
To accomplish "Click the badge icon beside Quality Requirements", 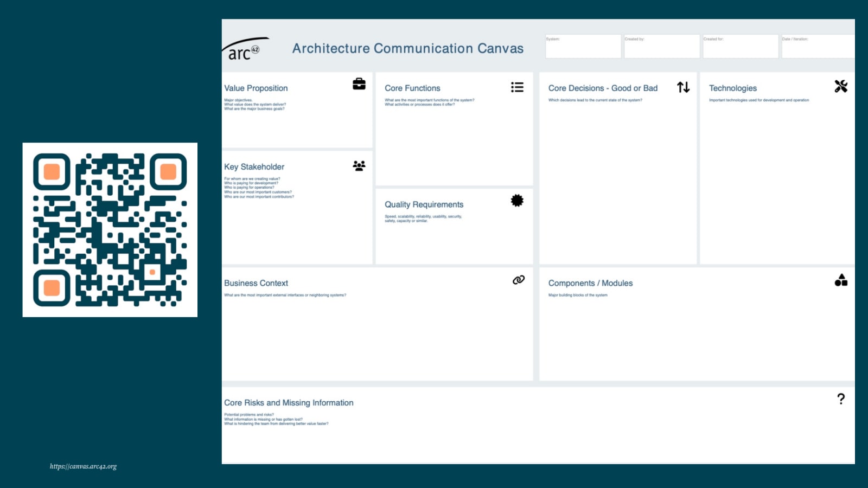I will point(517,201).
